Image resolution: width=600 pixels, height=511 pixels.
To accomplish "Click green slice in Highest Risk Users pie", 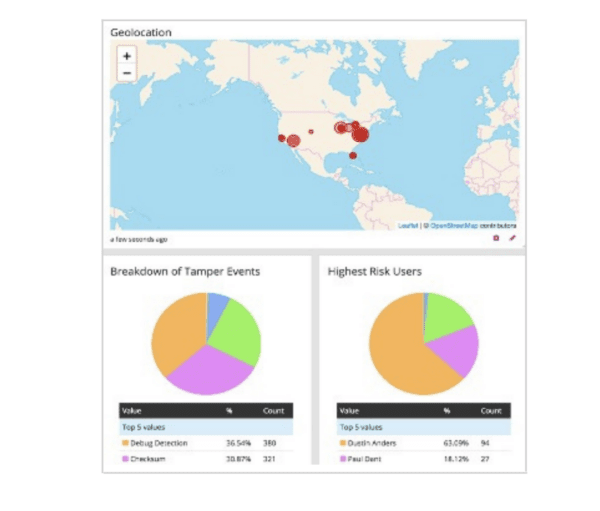I will [x=444, y=318].
